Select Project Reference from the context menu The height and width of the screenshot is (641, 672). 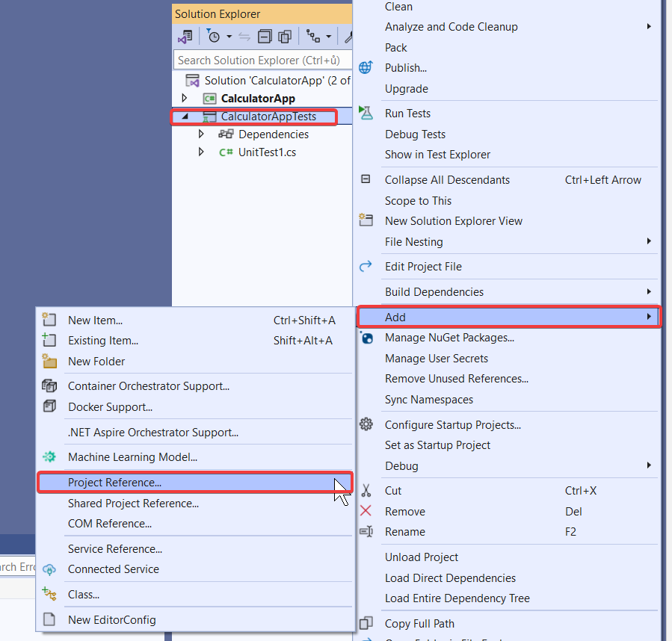(x=112, y=482)
